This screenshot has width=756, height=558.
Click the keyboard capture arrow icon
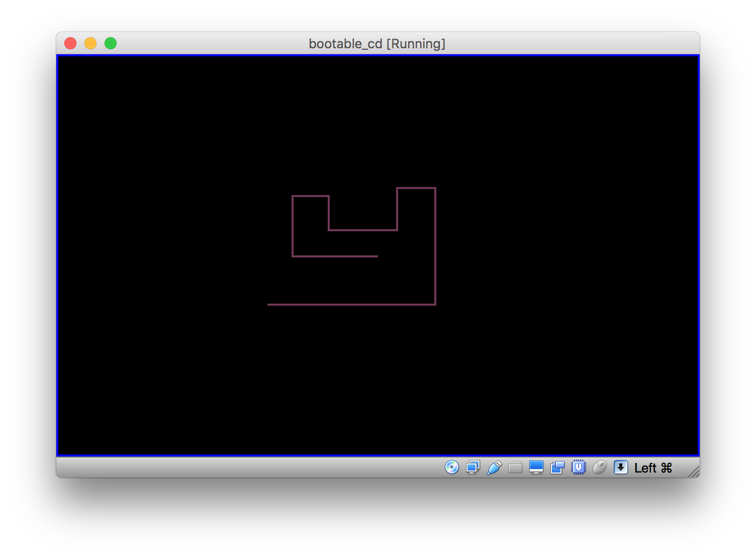click(621, 468)
